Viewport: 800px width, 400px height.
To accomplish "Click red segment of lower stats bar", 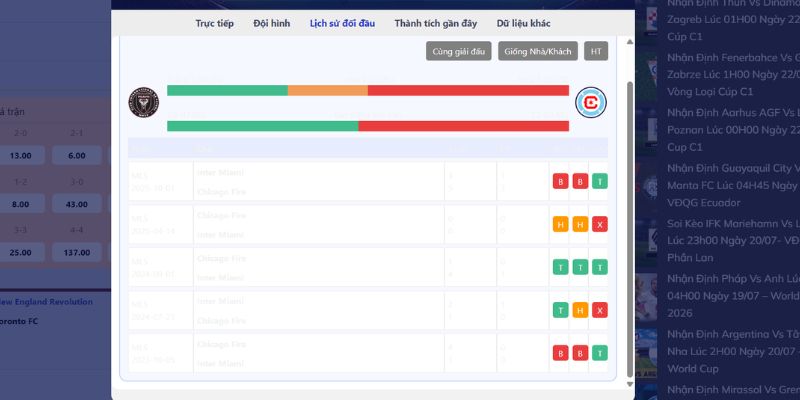I will point(463,126).
